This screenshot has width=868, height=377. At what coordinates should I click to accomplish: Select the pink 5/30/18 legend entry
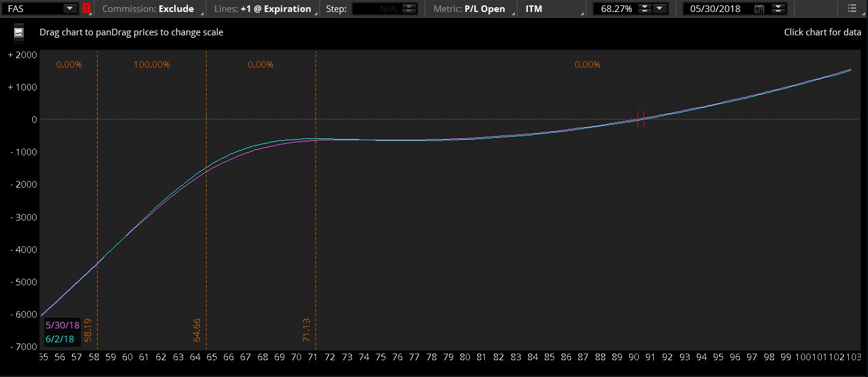(62, 325)
